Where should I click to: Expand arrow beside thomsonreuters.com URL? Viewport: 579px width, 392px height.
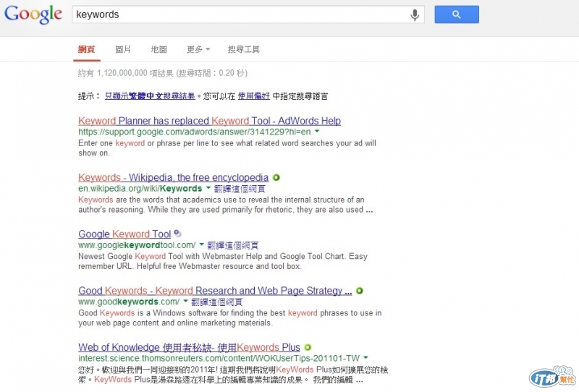[x=365, y=358]
